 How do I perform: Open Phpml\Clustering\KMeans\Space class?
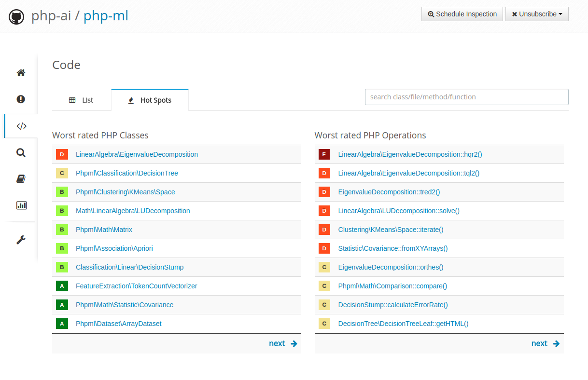pyautogui.click(x=126, y=192)
